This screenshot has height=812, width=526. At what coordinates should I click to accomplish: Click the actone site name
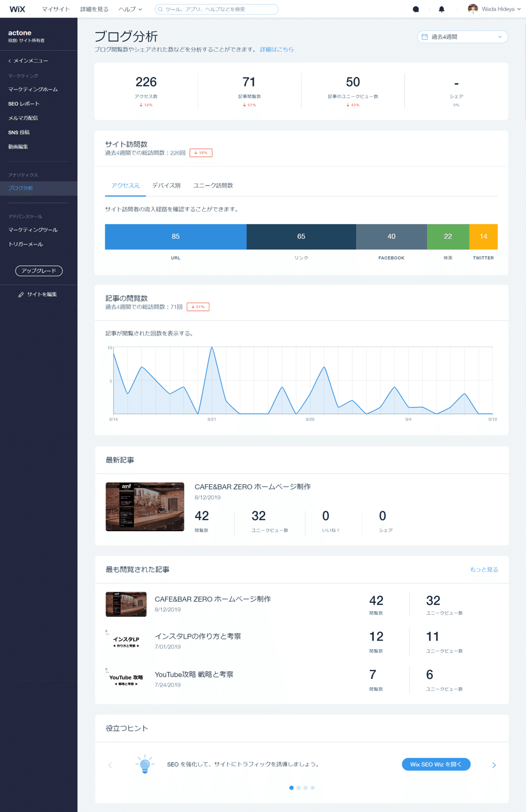coord(19,33)
